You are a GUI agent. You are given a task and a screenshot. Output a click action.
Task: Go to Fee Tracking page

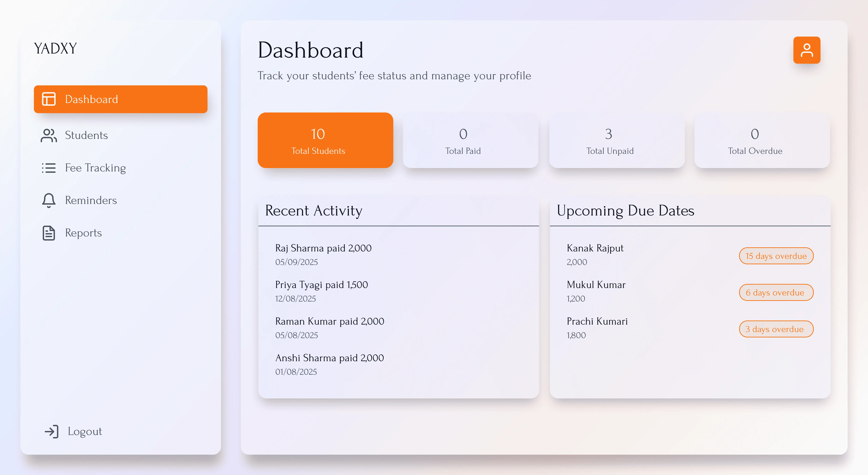[x=95, y=168]
